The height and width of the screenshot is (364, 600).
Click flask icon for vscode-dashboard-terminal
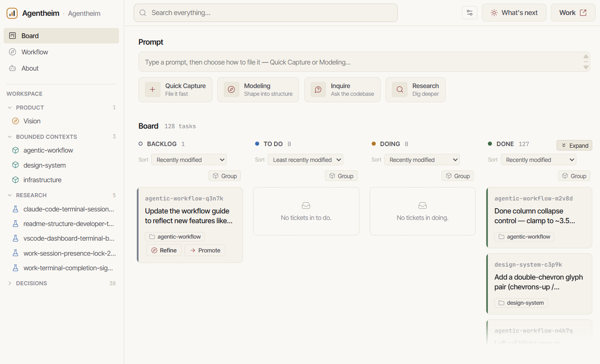point(15,238)
